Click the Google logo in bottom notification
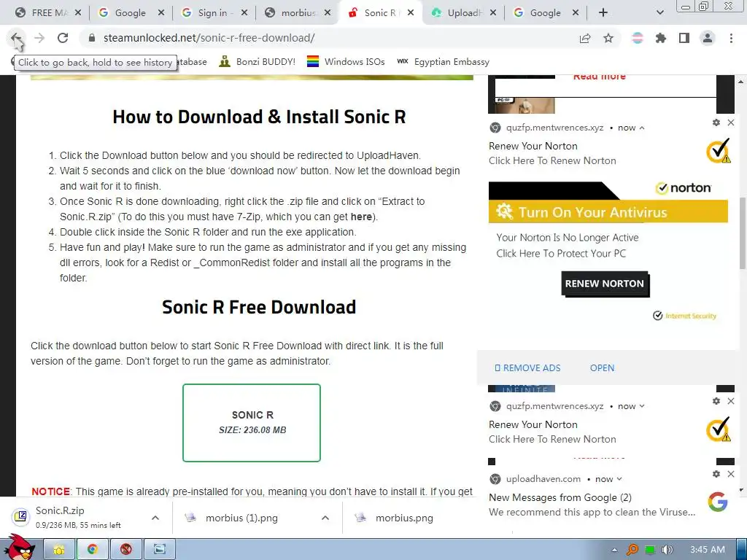The width and height of the screenshot is (747, 560). tap(718, 502)
